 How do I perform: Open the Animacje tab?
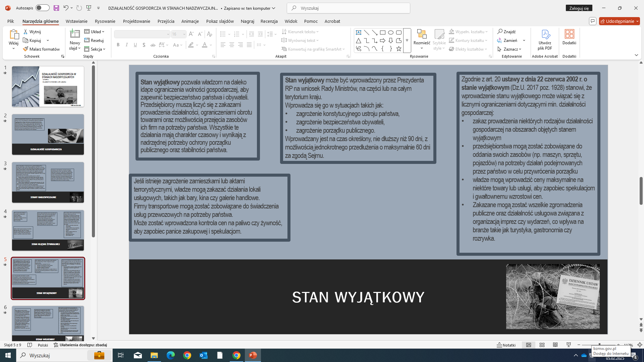pyautogui.click(x=190, y=21)
